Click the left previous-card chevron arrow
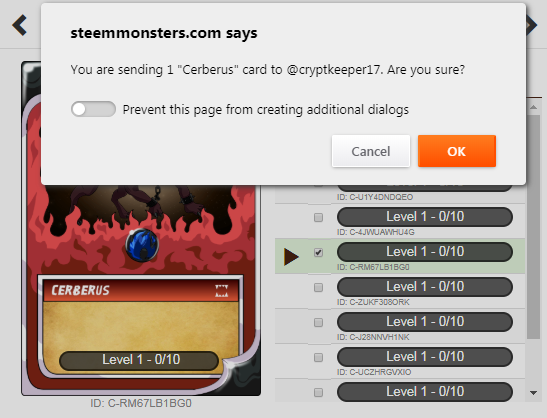Screen dimensions: 547x418 tap(20, 25)
